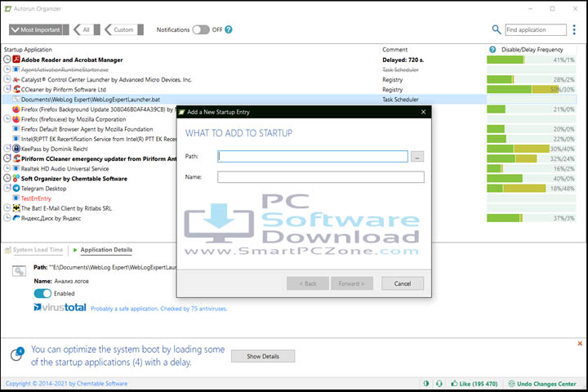The width and height of the screenshot is (588, 392).
Task: Click the search magnifier icon
Action: coord(497,29)
